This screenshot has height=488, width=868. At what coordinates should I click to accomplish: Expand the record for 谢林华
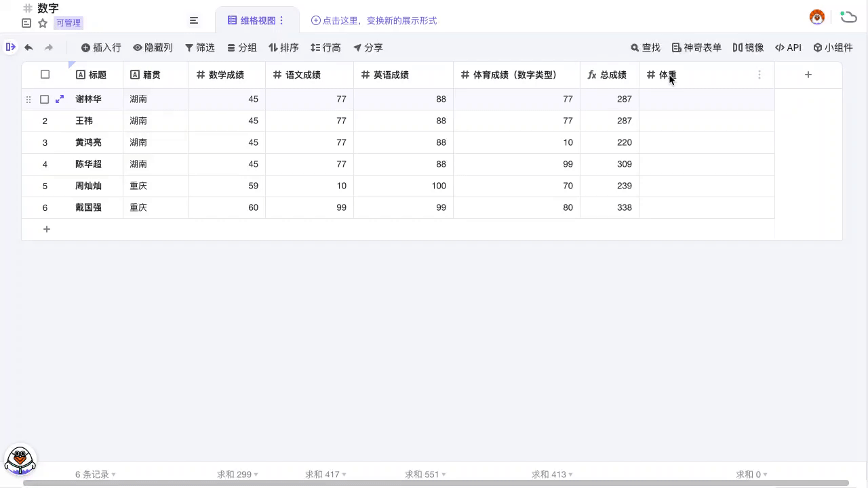click(x=60, y=99)
